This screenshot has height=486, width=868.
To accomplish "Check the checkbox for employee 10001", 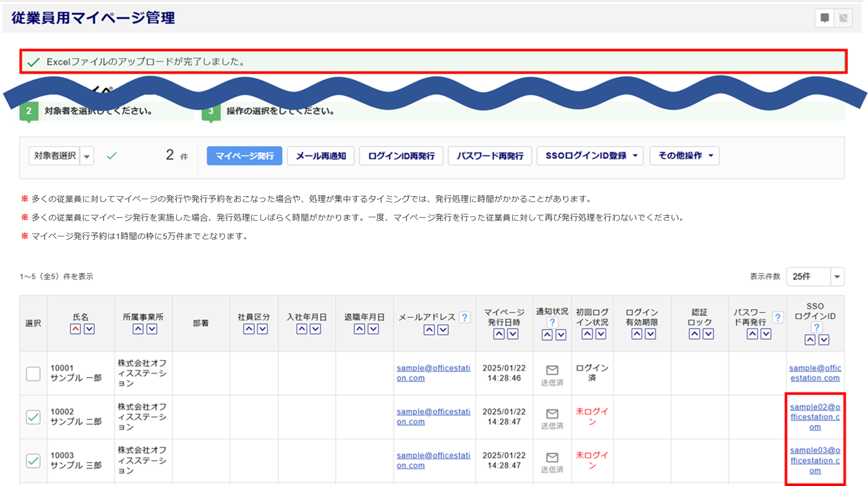I will [x=33, y=374].
